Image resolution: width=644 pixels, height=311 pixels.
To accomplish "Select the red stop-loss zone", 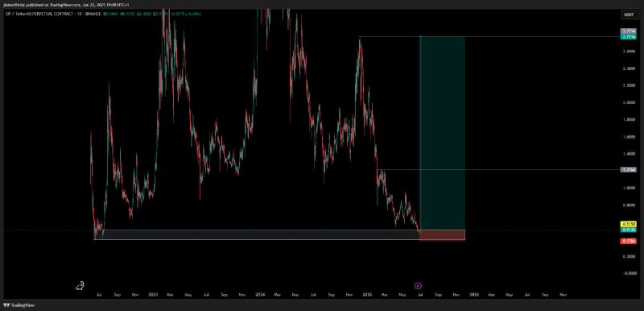I will [x=442, y=235].
